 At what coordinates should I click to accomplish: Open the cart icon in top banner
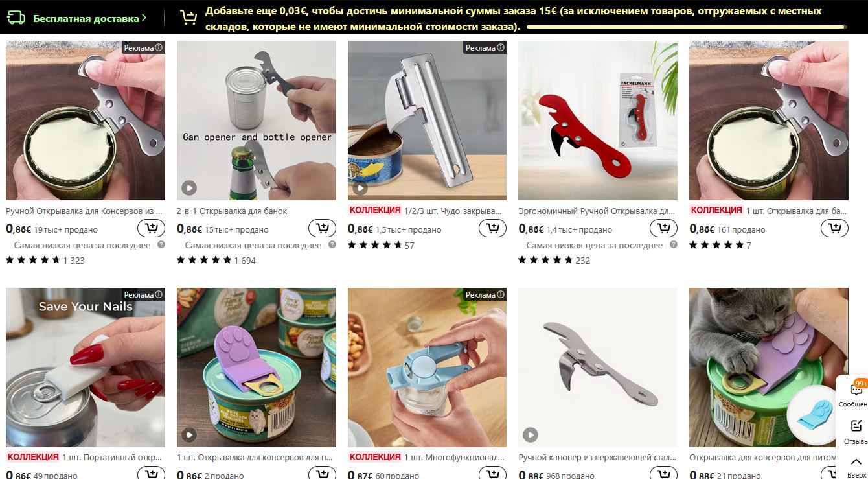pos(188,18)
